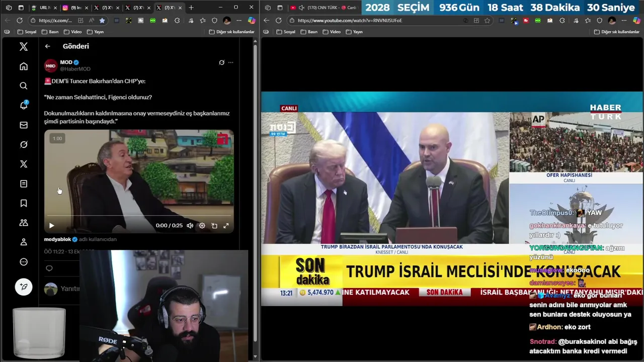
Task: Mute the CNN TÜRK tab audio icon
Action: tap(301, 8)
